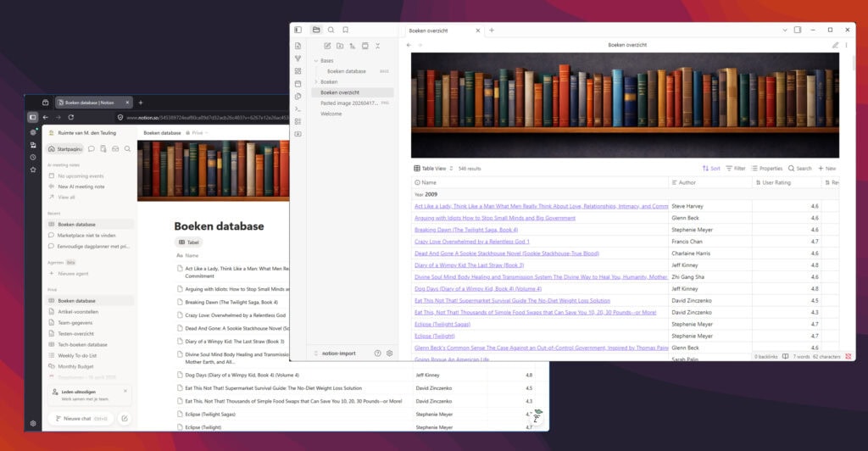
Task: Click the new note icon in Obsidian's file explorer
Action: 327,46
